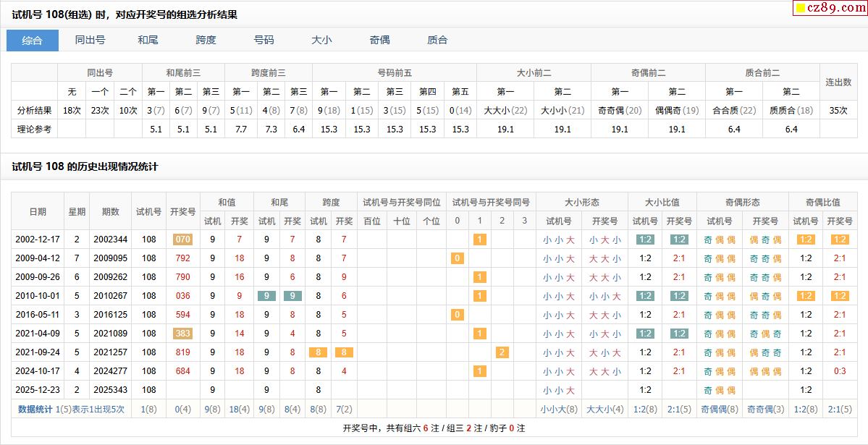Click the 期数 column header
This screenshot has height=445, width=868.
(x=111, y=212)
